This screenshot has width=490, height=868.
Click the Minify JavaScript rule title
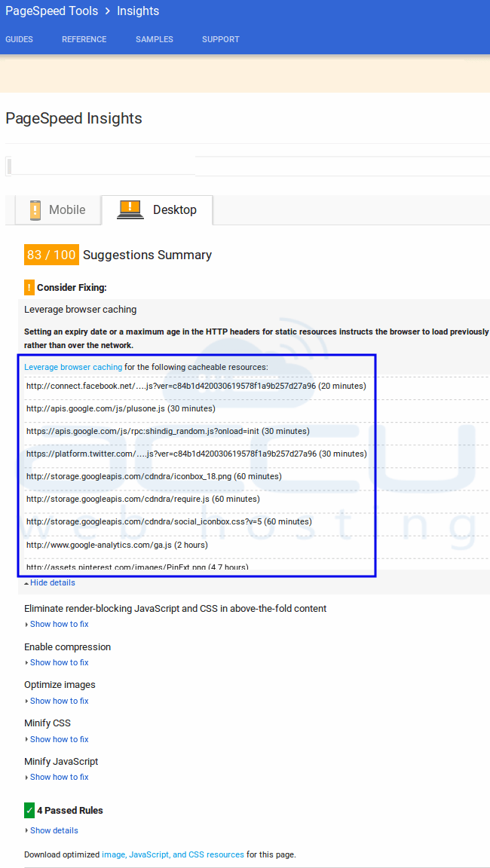pyautogui.click(x=62, y=761)
